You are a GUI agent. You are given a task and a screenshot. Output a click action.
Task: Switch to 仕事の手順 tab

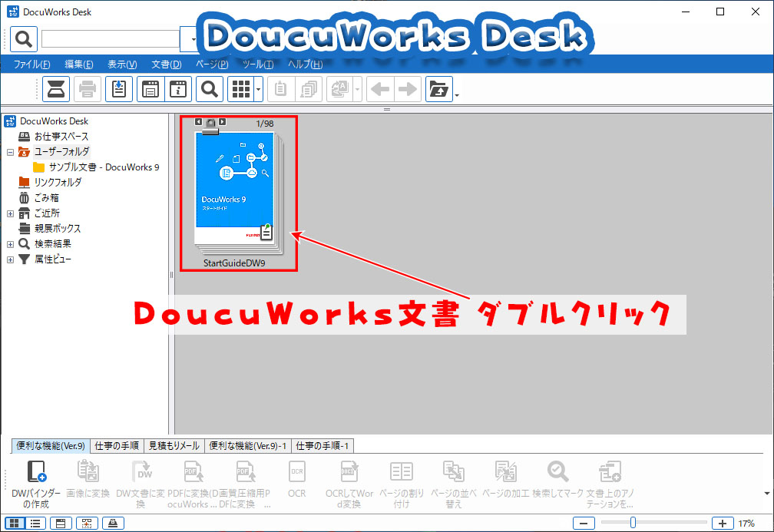[x=117, y=446]
